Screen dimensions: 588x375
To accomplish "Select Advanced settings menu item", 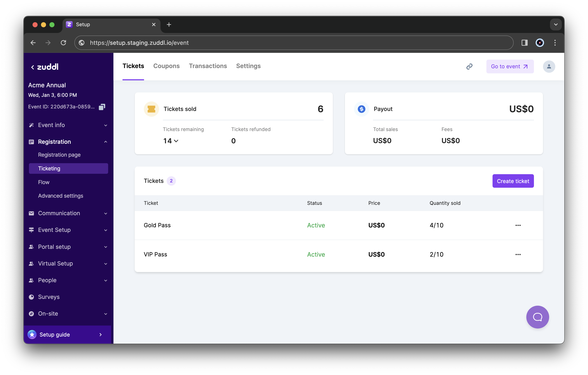I will (60, 195).
